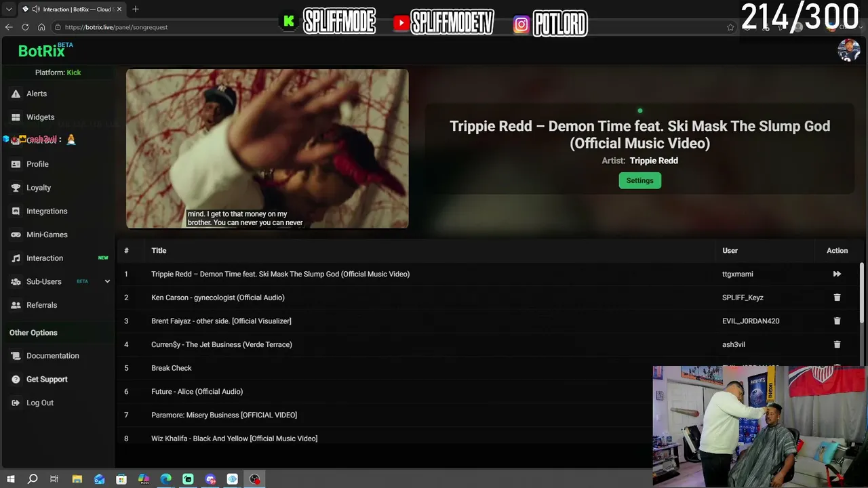
Task: Log Out of the BotRix panel
Action: pyautogui.click(x=40, y=403)
